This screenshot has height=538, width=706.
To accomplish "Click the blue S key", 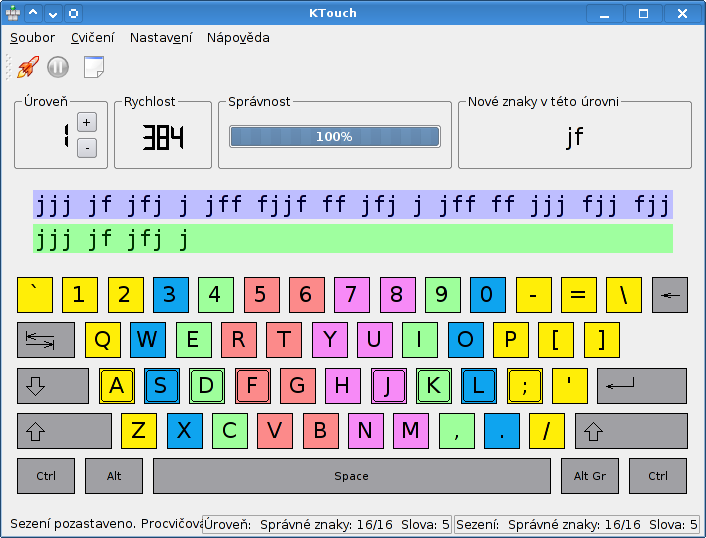I will pyautogui.click(x=162, y=386).
